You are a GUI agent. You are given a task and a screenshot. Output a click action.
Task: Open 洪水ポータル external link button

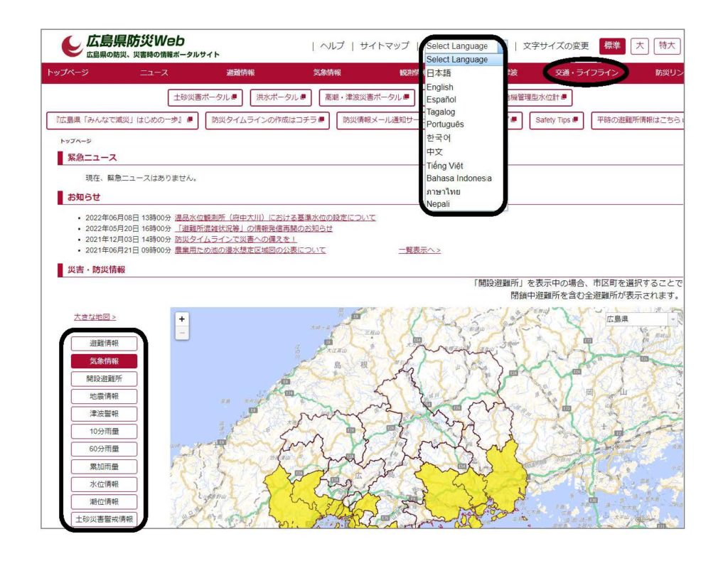(280, 97)
